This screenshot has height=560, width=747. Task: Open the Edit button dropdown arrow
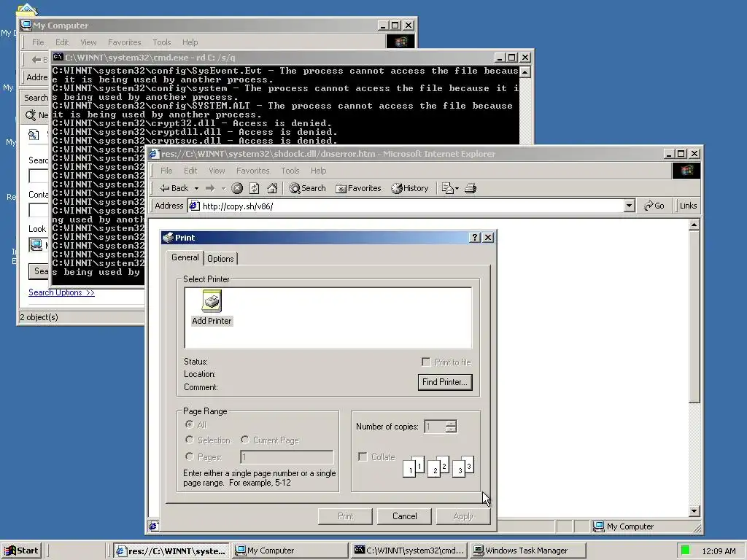(x=457, y=189)
